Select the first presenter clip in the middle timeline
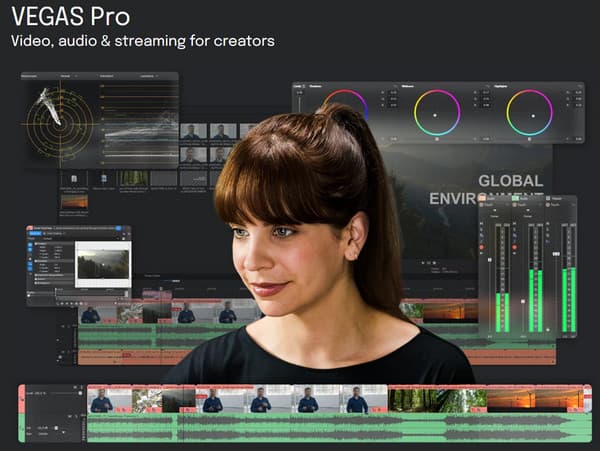 pos(97,314)
